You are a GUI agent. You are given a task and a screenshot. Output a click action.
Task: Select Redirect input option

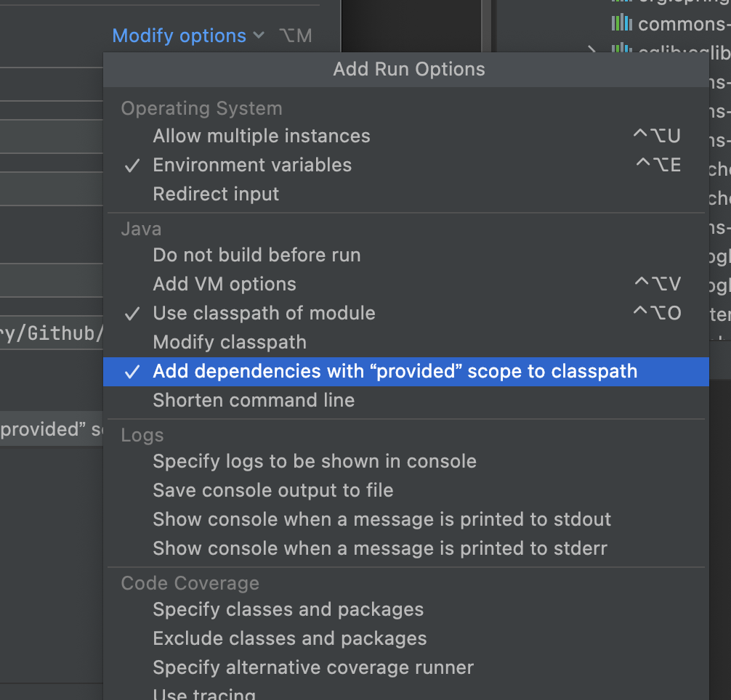[216, 194]
